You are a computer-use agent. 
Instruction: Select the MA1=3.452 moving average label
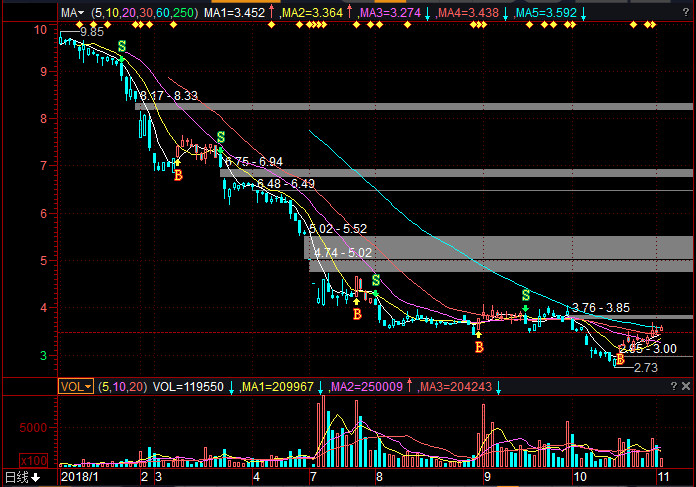[234, 13]
